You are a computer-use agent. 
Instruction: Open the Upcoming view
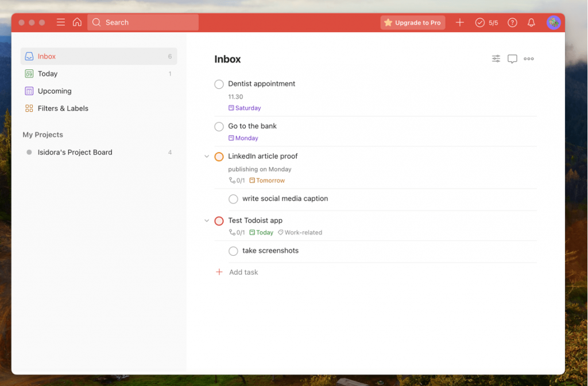pyautogui.click(x=55, y=91)
